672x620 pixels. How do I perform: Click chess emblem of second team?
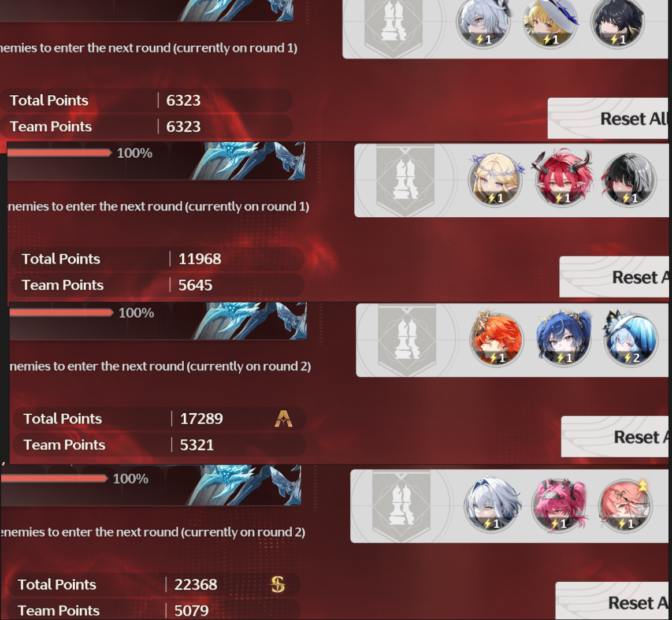click(x=406, y=180)
